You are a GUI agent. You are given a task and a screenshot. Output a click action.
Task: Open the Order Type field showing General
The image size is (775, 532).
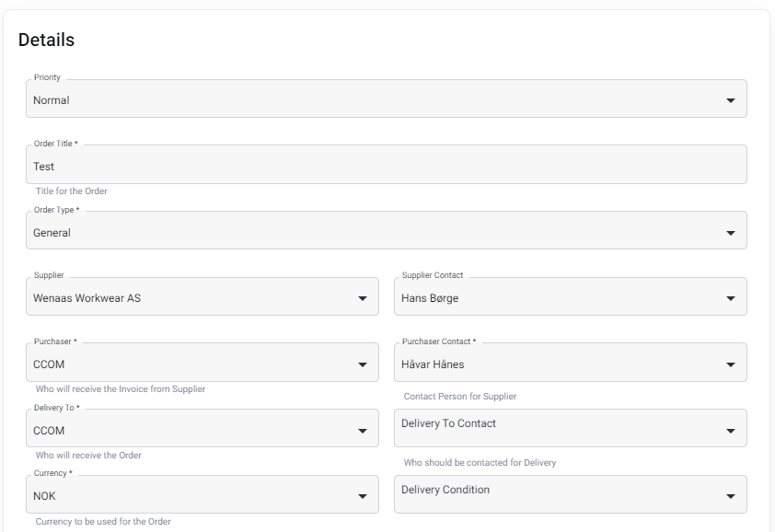click(x=387, y=230)
